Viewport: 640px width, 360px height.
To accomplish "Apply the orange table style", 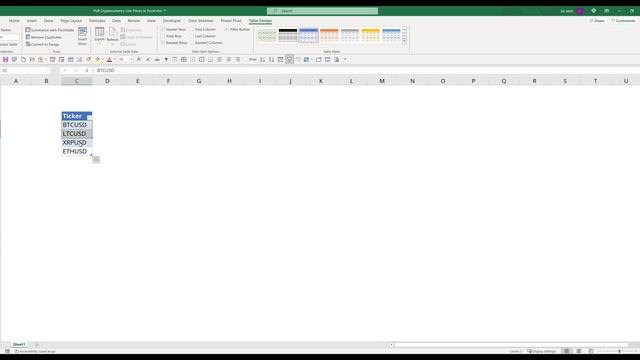I will point(329,35).
